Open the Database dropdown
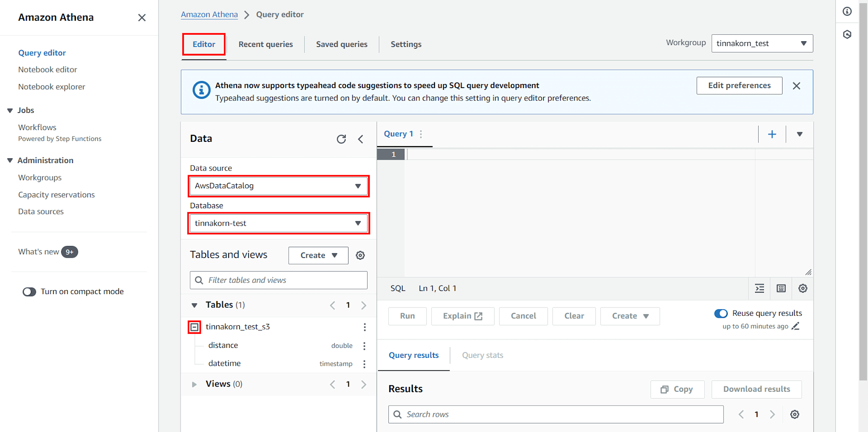Screen dimensions: 868x432 click(x=279, y=223)
